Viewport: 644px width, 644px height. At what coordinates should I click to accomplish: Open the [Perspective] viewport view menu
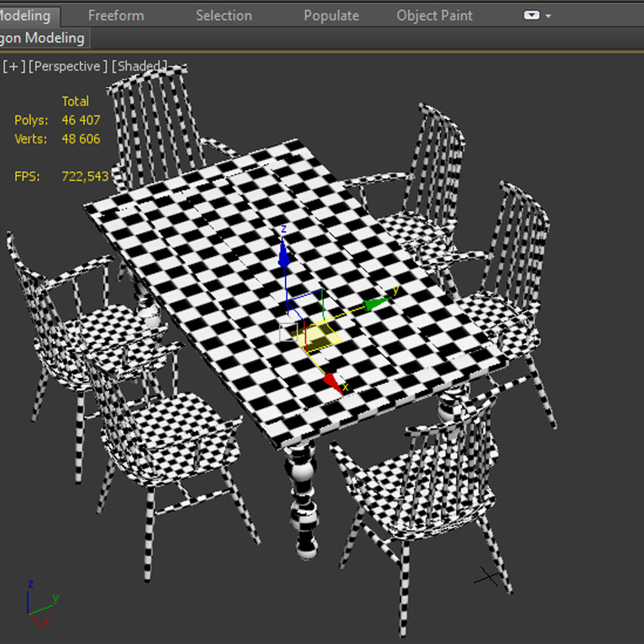pos(68,67)
